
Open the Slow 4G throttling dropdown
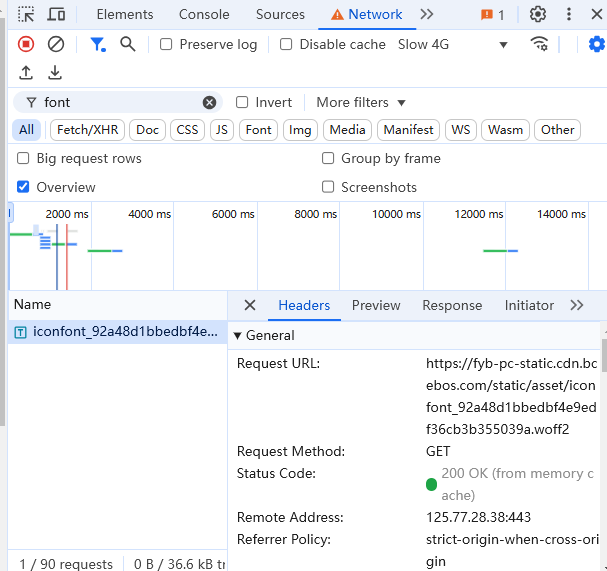point(453,45)
